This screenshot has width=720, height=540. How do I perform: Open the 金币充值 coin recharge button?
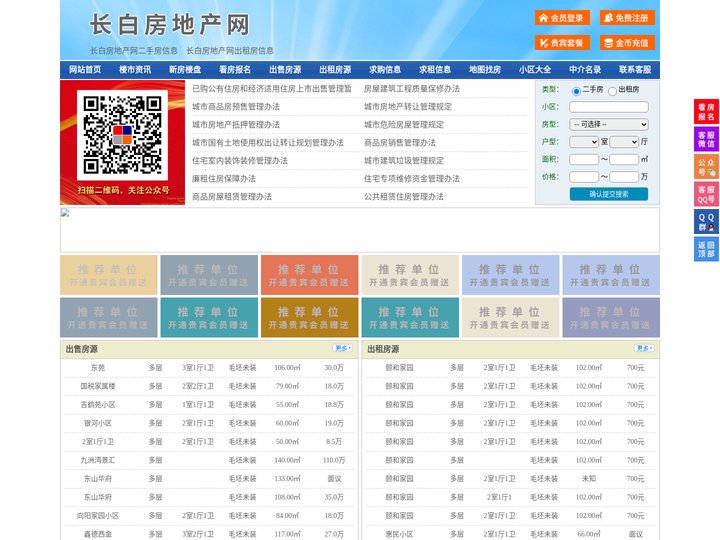[627, 43]
